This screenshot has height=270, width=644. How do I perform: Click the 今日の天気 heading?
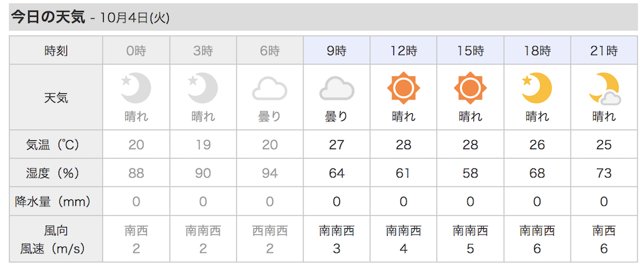(48, 17)
